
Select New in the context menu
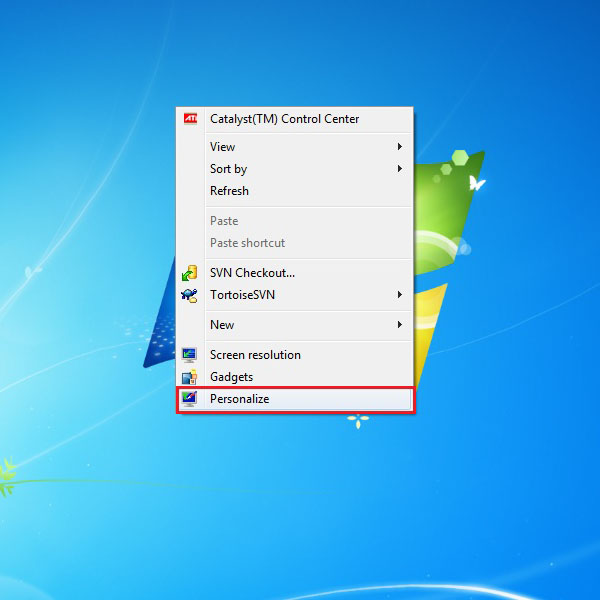(x=295, y=324)
